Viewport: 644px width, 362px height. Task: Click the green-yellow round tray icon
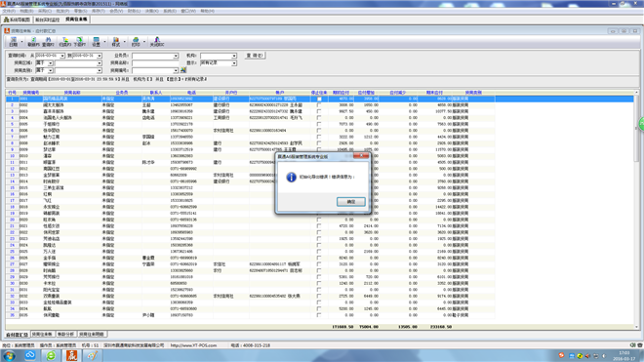coord(580,356)
